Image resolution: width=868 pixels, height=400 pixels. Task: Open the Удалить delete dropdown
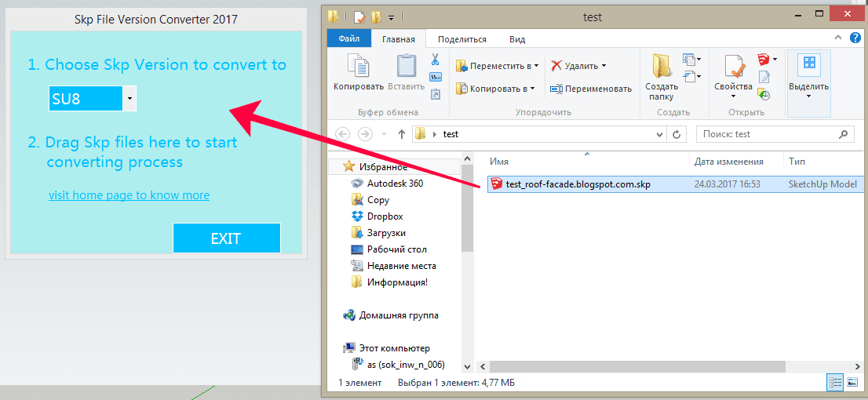pyautogui.click(x=578, y=66)
